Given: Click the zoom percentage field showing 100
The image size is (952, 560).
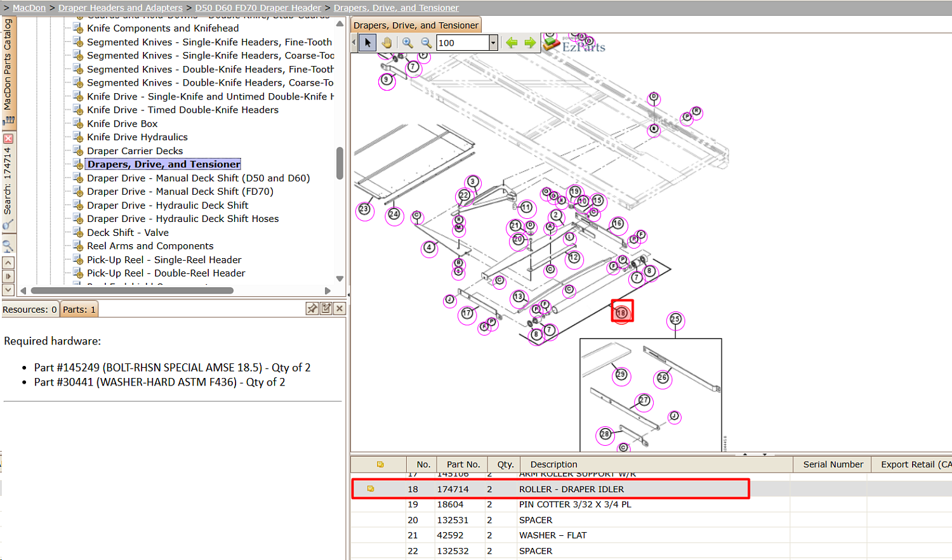Looking at the screenshot, I should 463,42.
